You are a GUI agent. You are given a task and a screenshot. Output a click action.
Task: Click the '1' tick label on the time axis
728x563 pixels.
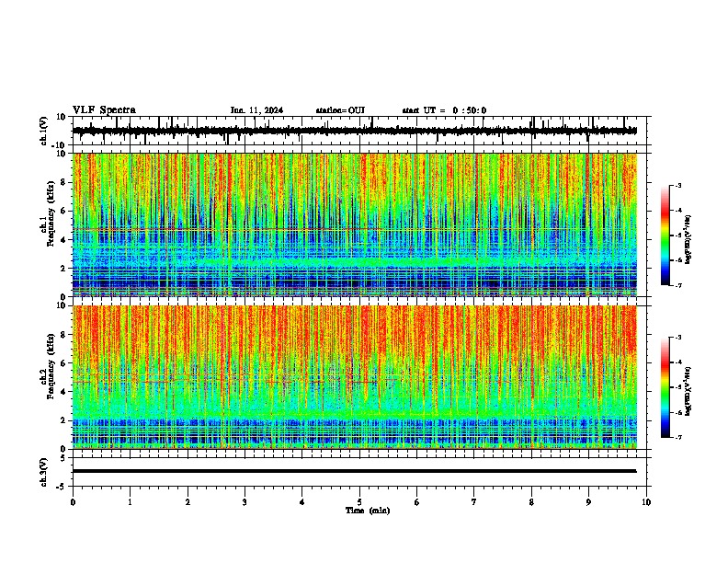[130, 502]
